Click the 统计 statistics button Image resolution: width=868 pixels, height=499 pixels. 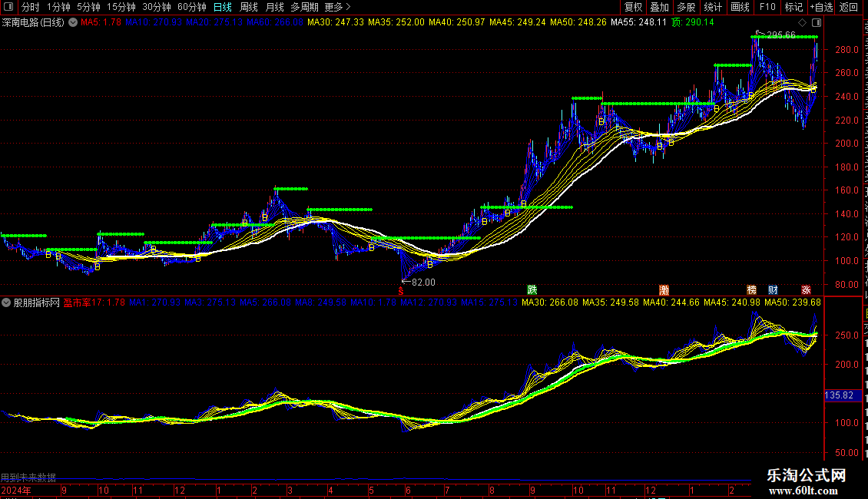coord(713,7)
